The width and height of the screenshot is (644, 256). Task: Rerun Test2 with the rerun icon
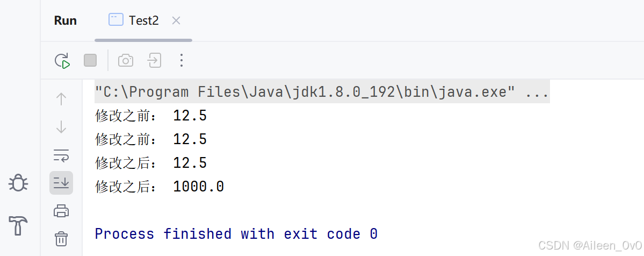click(x=62, y=60)
